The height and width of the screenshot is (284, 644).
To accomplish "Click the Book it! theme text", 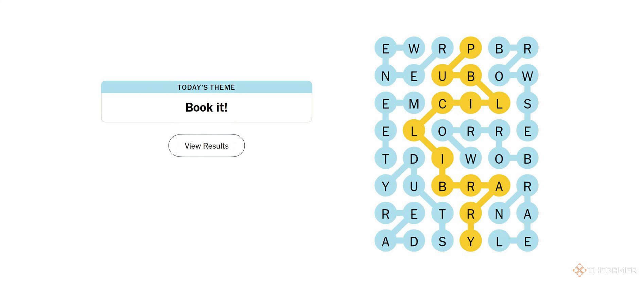I will coord(206,107).
